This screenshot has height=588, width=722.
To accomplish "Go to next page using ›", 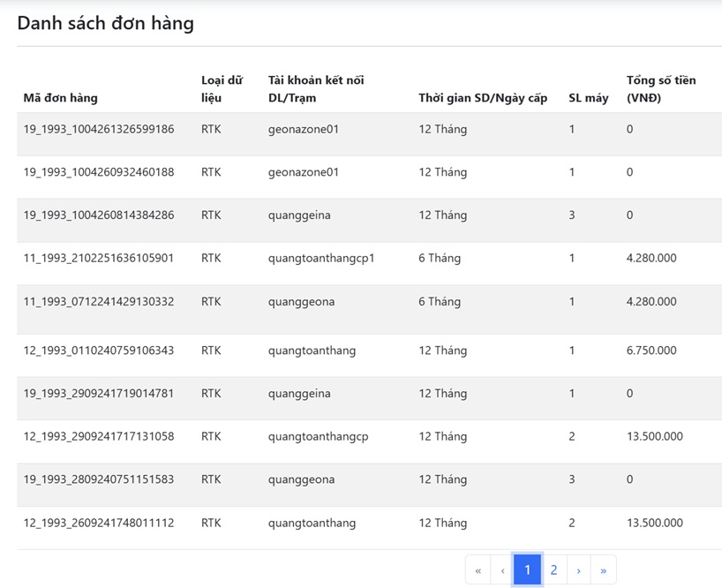I will coord(578,570).
